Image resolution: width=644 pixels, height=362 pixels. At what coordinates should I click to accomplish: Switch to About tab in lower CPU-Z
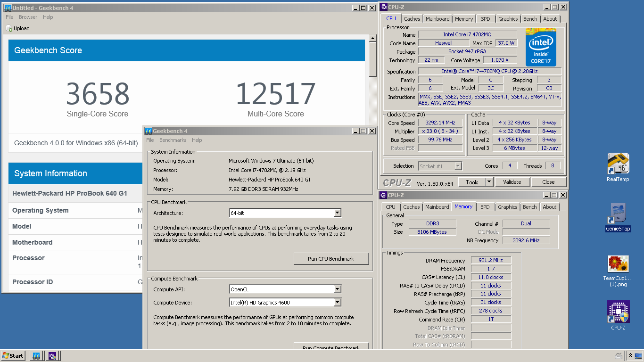pos(549,207)
